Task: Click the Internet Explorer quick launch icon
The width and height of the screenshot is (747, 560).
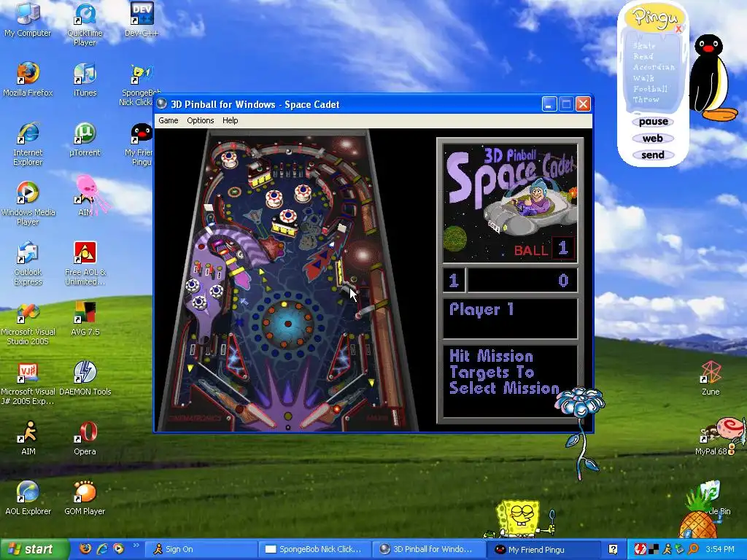Action: coord(102,549)
